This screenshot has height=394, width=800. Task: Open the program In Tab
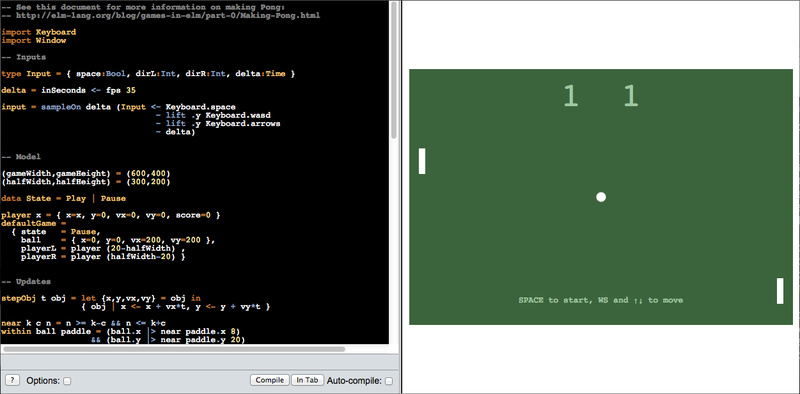(x=308, y=380)
